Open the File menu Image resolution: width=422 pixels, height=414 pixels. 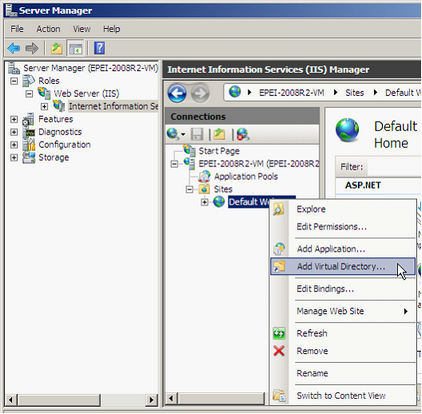[x=17, y=29]
